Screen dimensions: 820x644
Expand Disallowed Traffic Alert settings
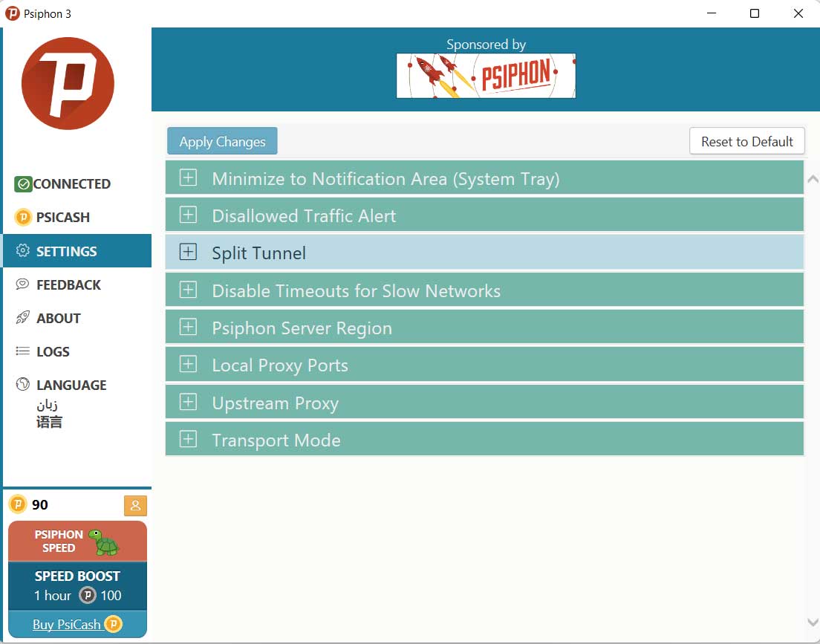[x=188, y=215]
